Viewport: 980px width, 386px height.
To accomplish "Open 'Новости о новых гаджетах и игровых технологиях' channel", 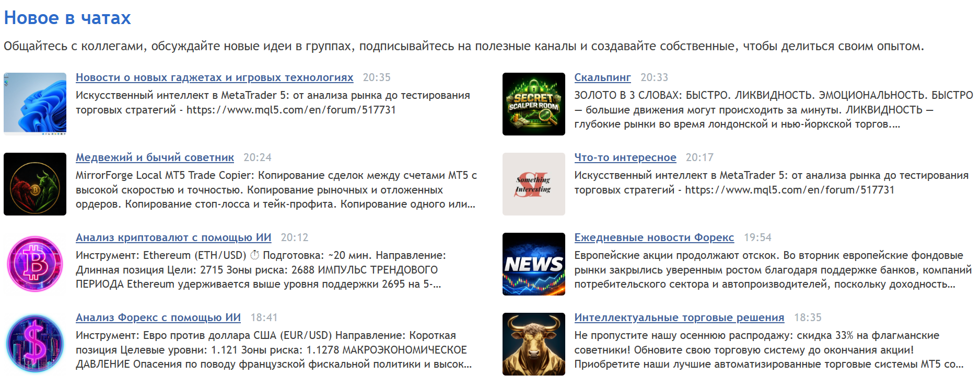I will [x=215, y=77].
